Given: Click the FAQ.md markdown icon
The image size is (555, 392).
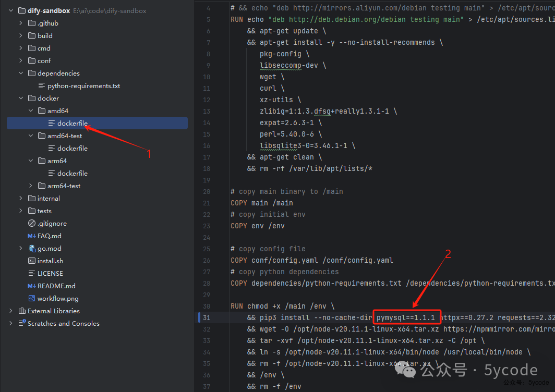Looking at the screenshot, I should [x=32, y=236].
